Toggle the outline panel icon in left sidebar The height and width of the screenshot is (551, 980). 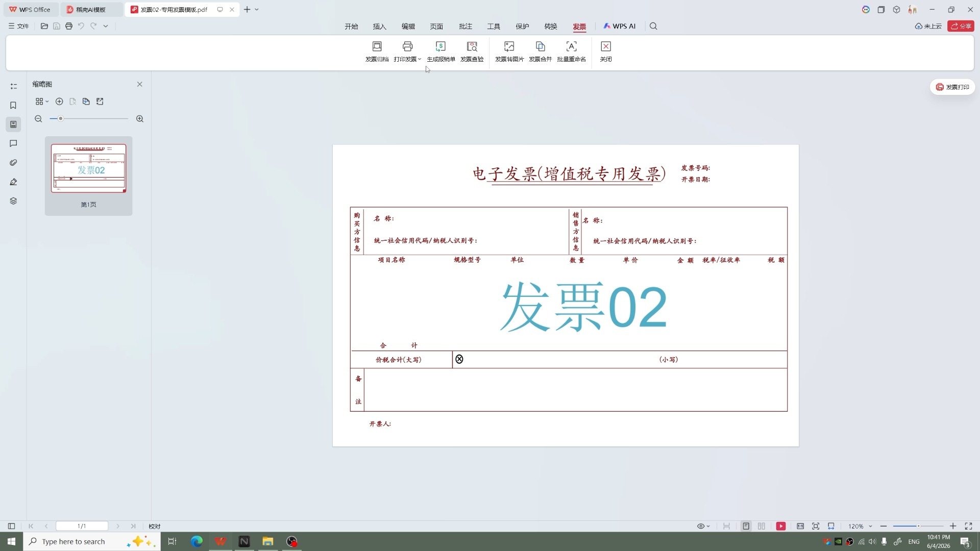tap(13, 86)
